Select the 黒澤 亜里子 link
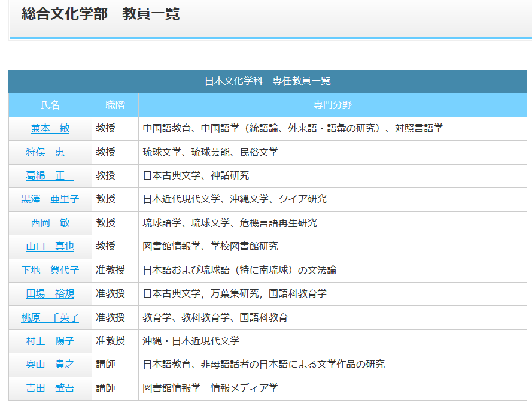The height and width of the screenshot is (415, 532). coord(50,199)
